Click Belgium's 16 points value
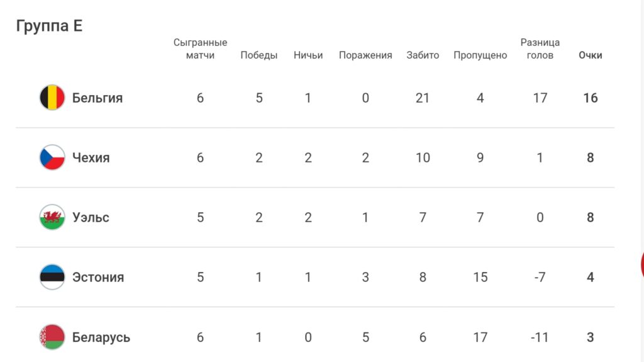 pos(590,98)
